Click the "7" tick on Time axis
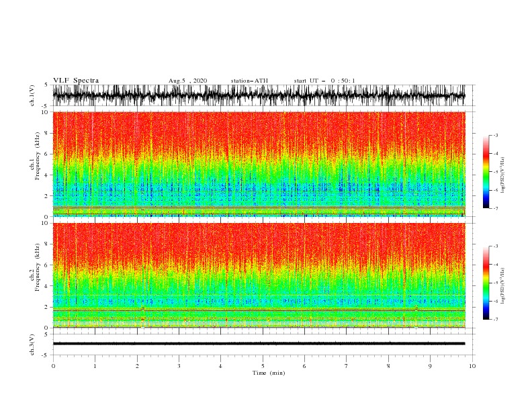Image resolution: width=532 pixels, height=411 pixels. click(x=347, y=366)
